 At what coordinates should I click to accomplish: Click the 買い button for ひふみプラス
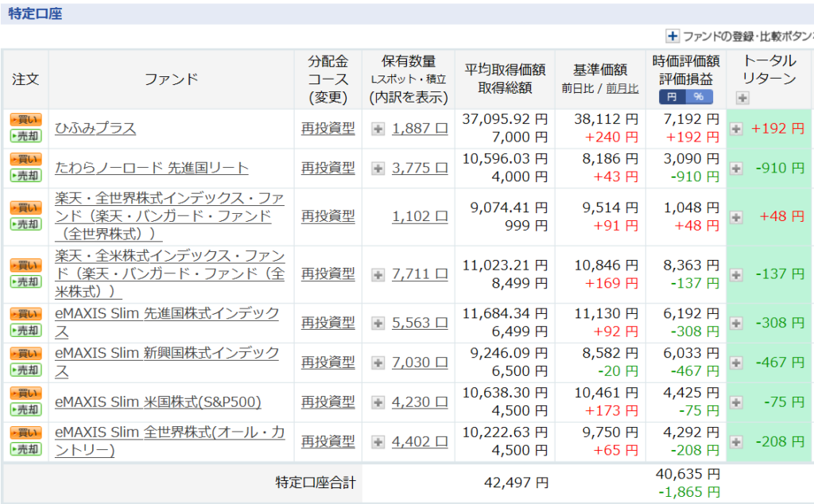(25, 119)
